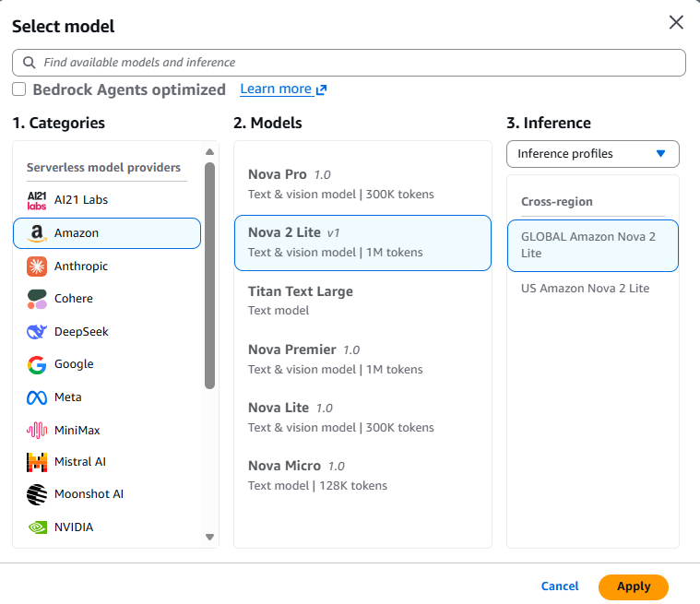700x604 pixels.
Task: Pick the Google logo icon
Action: (x=37, y=364)
